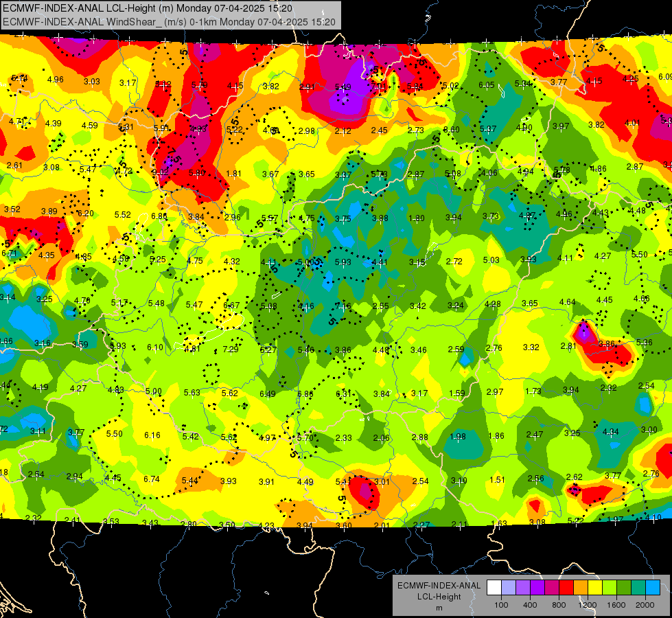This screenshot has width=672, height=618.
Task: Click the wind shear value 3.52
Action: (x=12, y=209)
